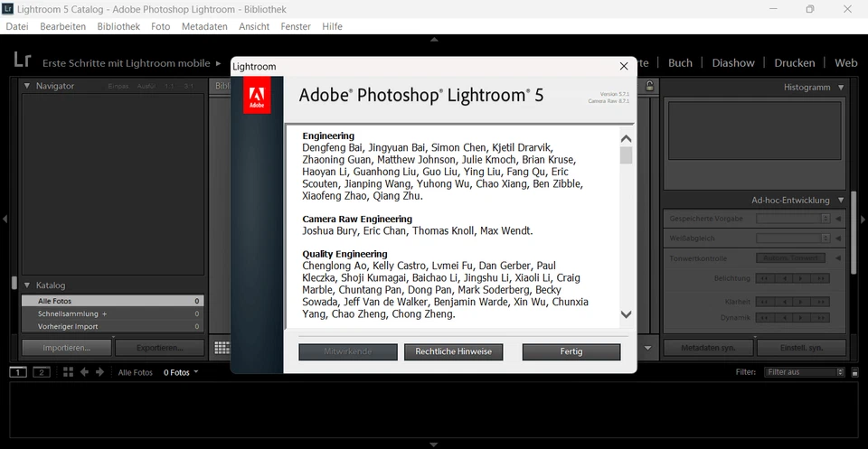Open the Fenster menu

click(x=296, y=26)
